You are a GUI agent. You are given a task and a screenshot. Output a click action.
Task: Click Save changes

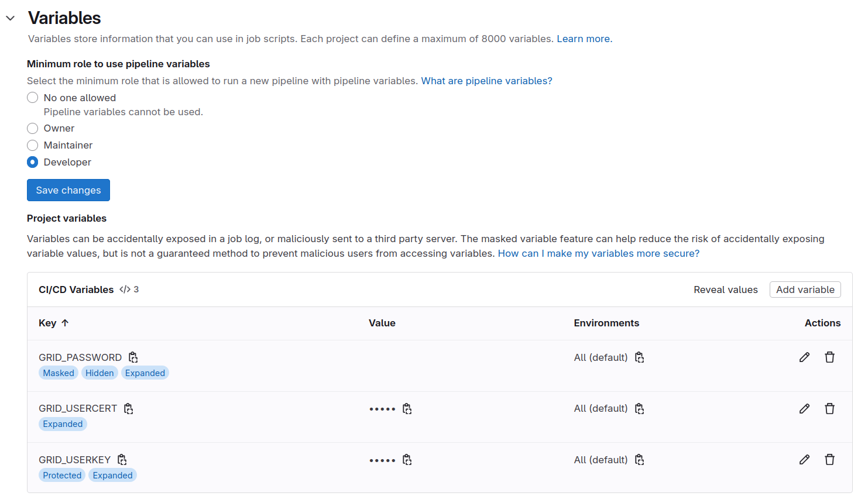tap(68, 190)
